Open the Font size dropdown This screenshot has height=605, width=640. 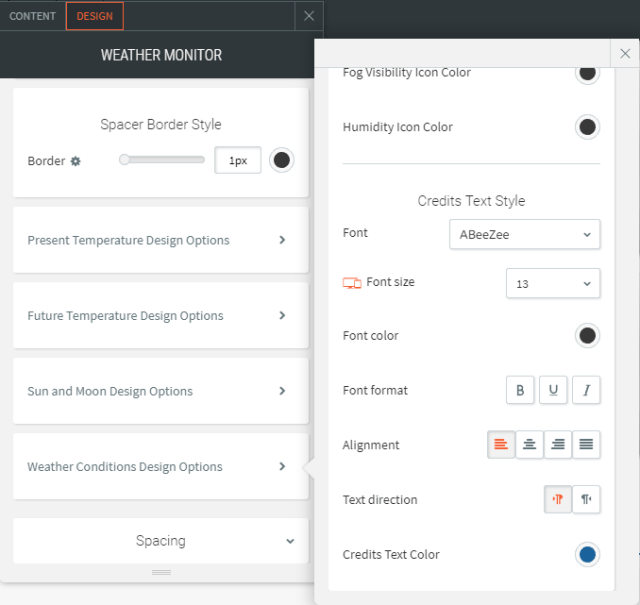(x=552, y=284)
